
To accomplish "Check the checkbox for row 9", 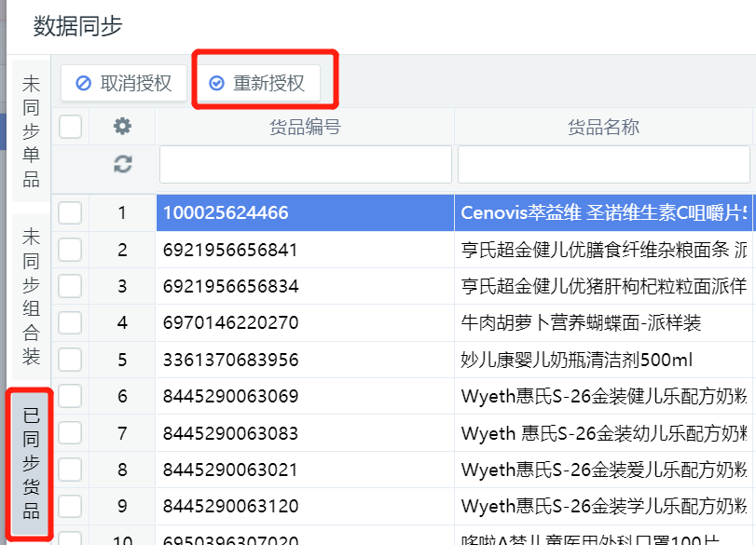I will click(x=71, y=506).
